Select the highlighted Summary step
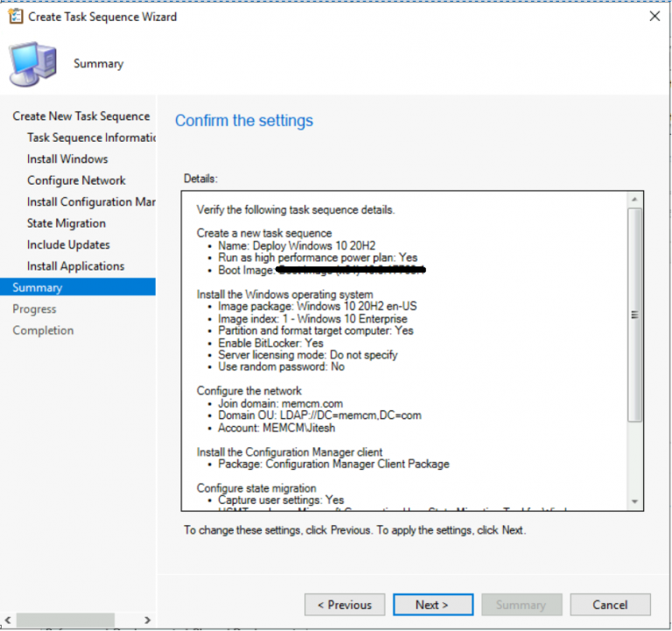This screenshot has height=631, width=672. [x=38, y=287]
